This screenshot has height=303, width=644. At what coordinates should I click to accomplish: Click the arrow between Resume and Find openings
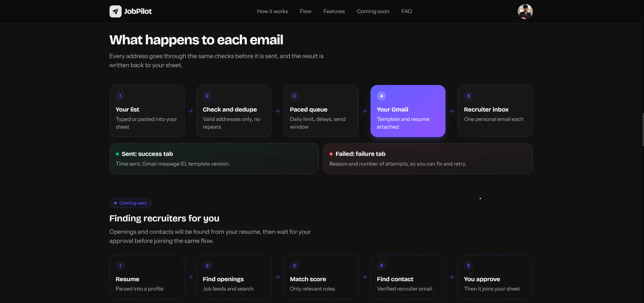point(190,277)
